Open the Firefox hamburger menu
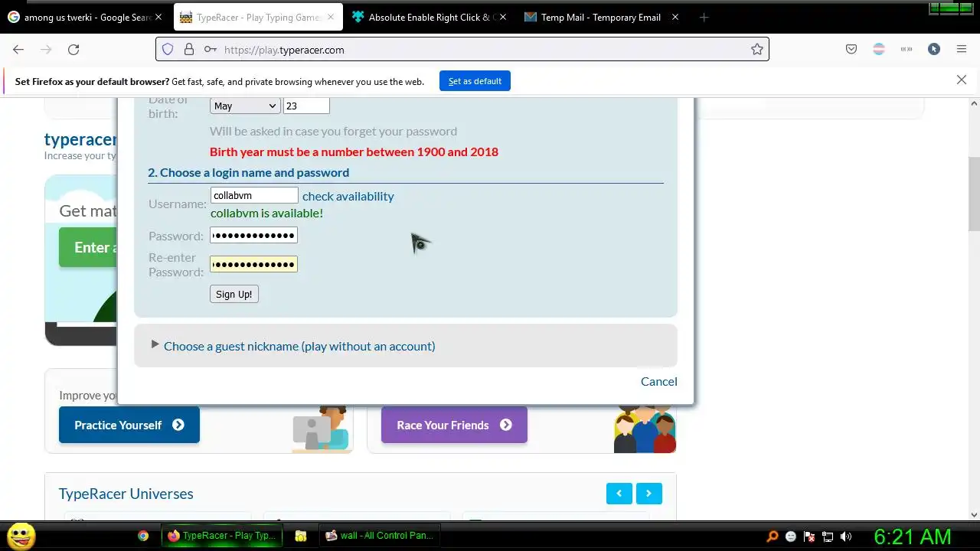 [962, 49]
